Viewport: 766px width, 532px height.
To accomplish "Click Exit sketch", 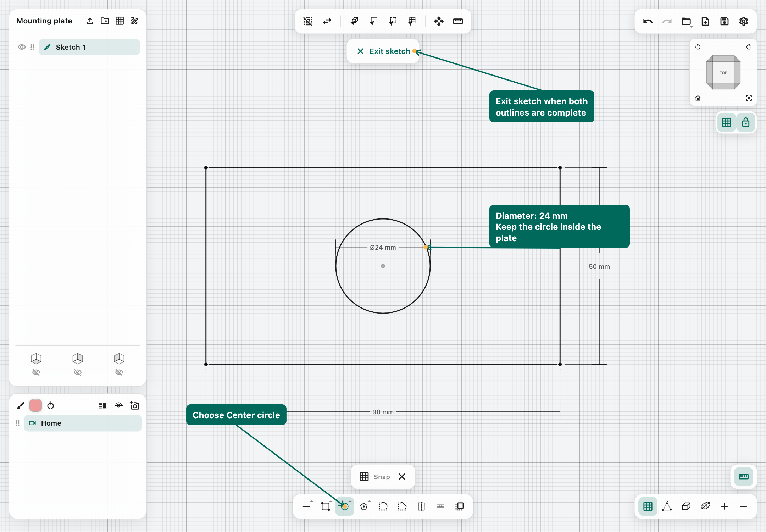I will coord(383,51).
